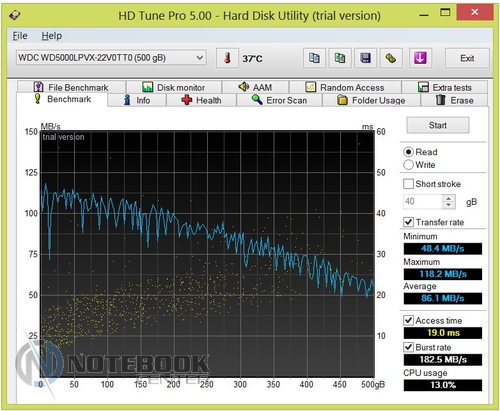Switch to the Erase tab with trash icon
This screenshot has width=500, height=411.
pyautogui.click(x=454, y=100)
